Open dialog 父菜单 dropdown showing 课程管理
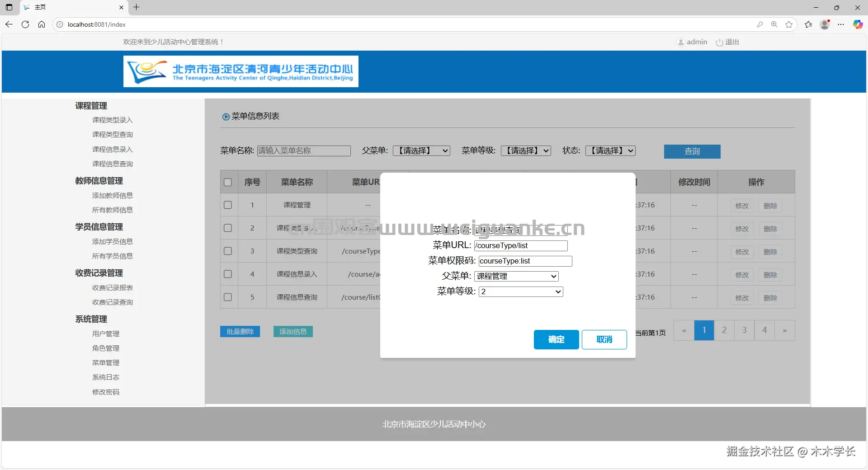Image resolution: width=868 pixels, height=470 pixels. [x=516, y=276]
